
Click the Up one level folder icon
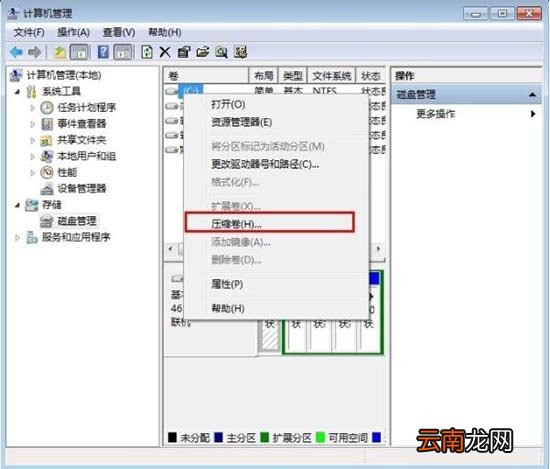60,52
